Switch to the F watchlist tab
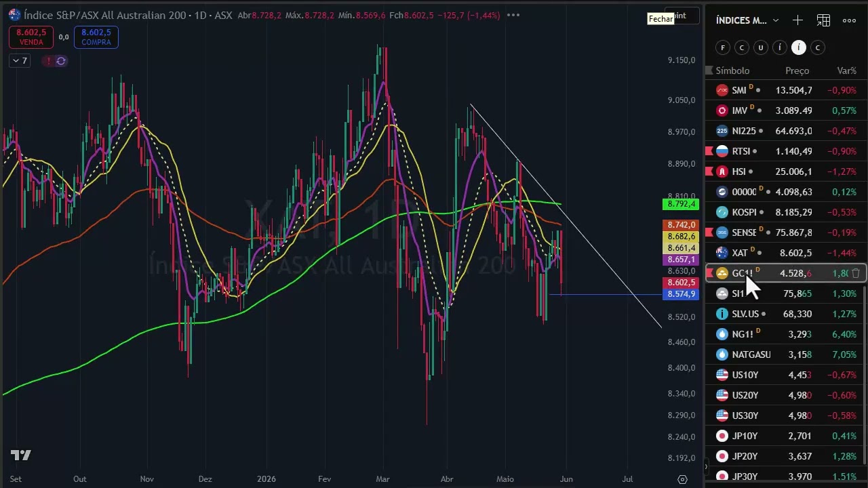The width and height of the screenshot is (868, 488). pos(723,47)
